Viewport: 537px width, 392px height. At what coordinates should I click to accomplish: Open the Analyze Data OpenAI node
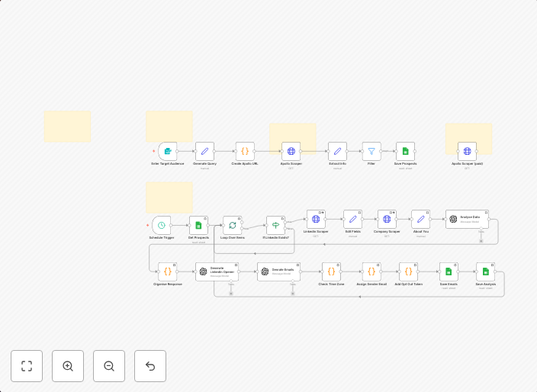coord(467,219)
